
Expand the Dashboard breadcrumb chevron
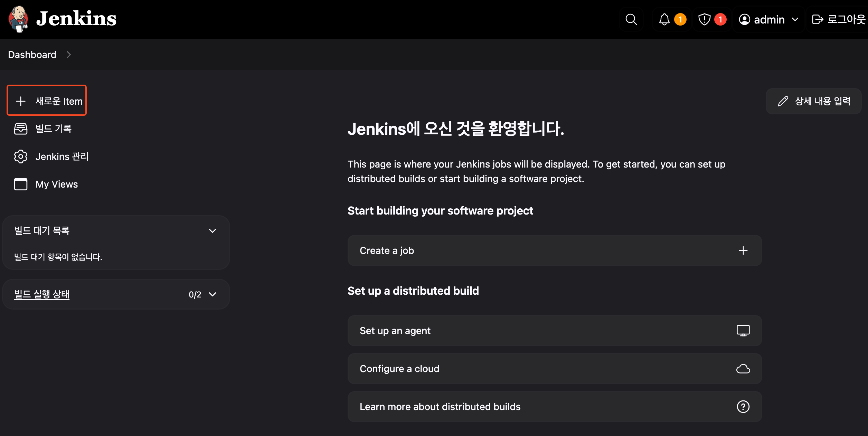click(68, 55)
